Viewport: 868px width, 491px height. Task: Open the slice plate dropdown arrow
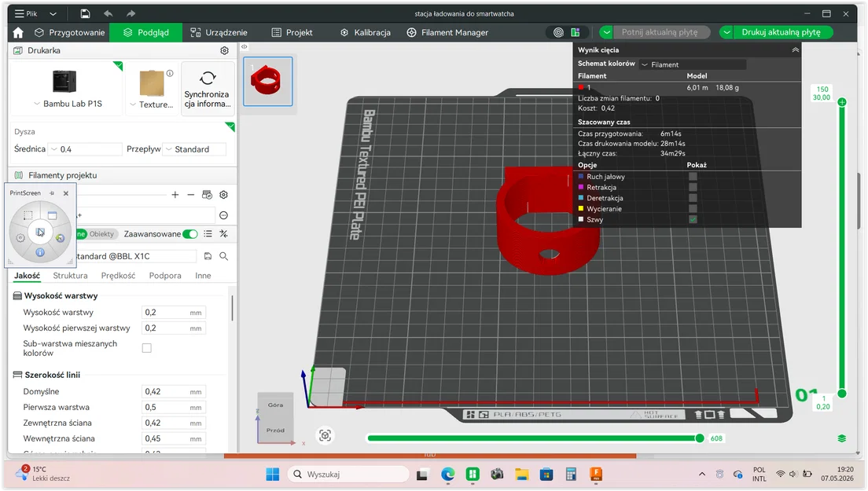(x=606, y=33)
